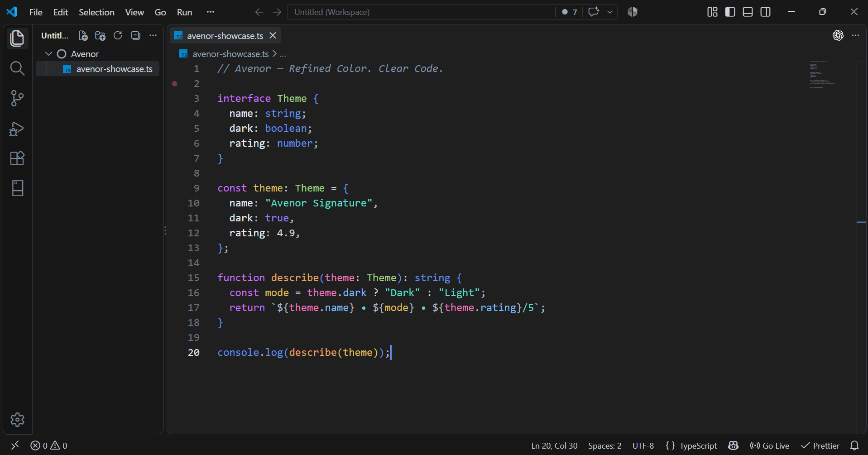Open notifications bell in status bar
The image size is (868, 455).
coord(854,445)
